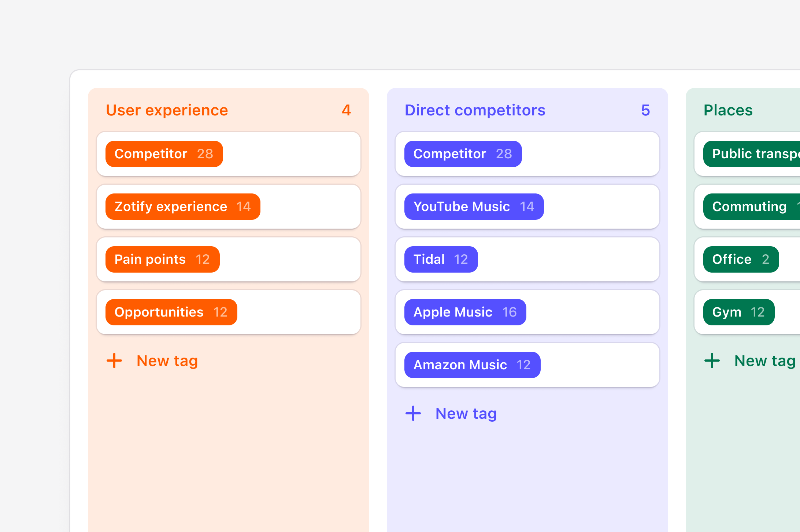
Task: Open the Gym tag
Action: click(738, 312)
